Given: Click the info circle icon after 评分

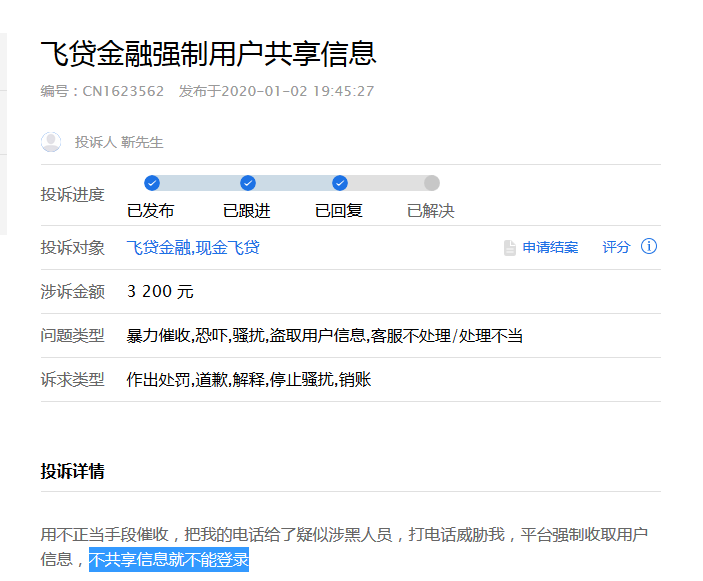Looking at the screenshot, I should pos(649,246).
